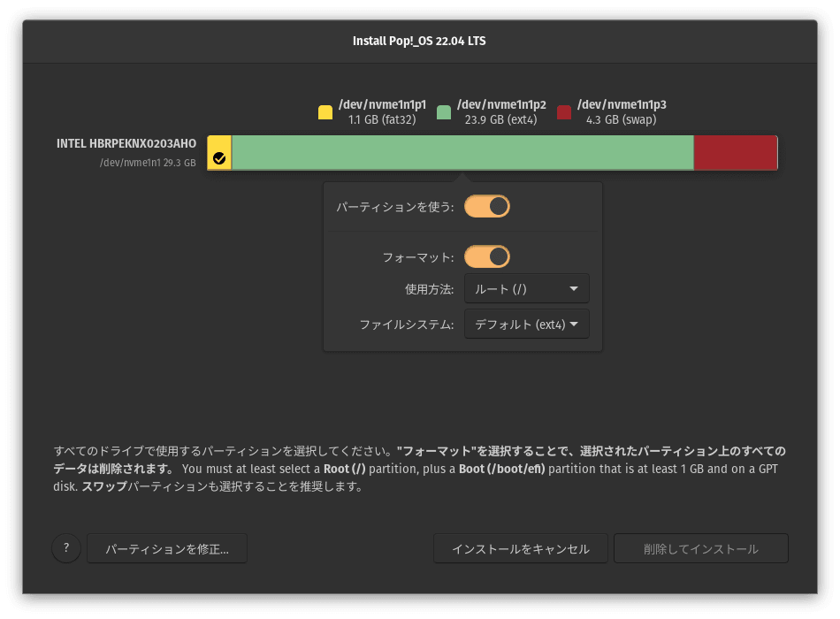The image size is (840, 619).
Task: Click the /dev/nvme1n1p2 legend label
Action: coord(501,104)
